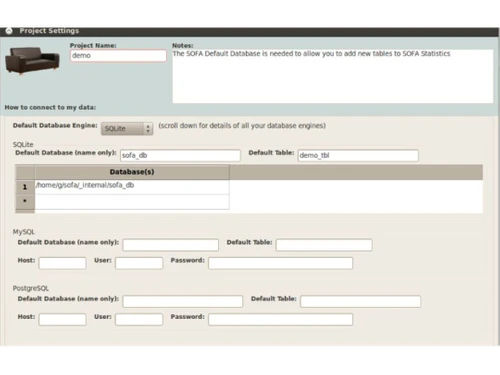Image resolution: width=500 pixels, height=375 pixels.
Task: Click the PostgreSQL Default Table field
Action: point(360,301)
